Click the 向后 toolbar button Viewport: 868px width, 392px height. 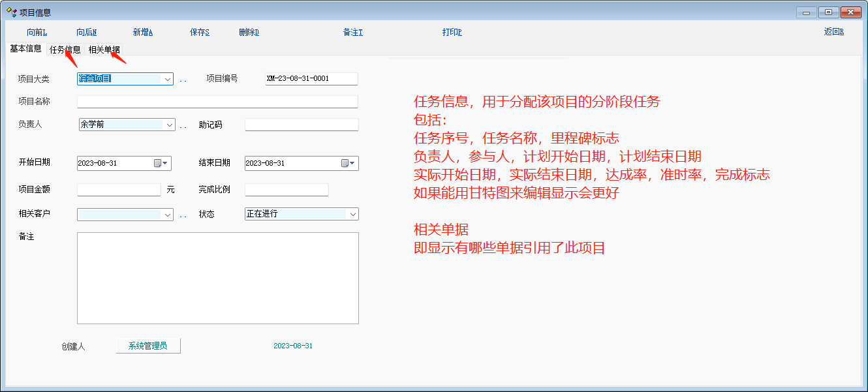point(86,32)
